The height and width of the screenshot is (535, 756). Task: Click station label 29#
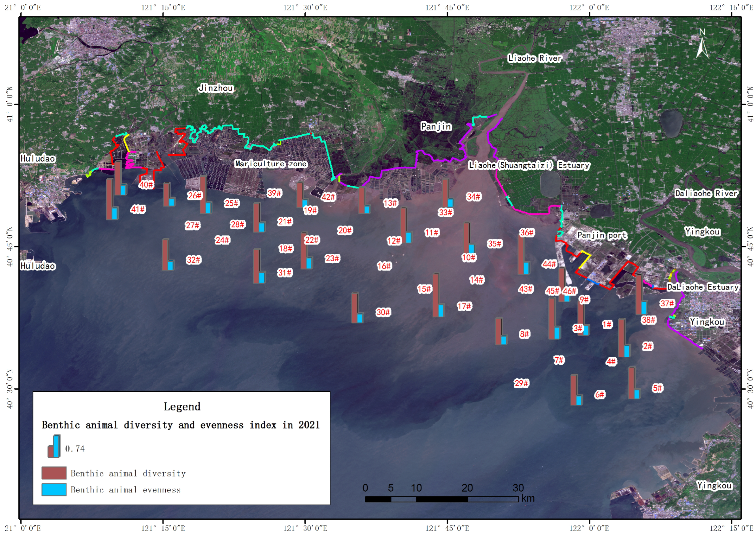point(521,383)
